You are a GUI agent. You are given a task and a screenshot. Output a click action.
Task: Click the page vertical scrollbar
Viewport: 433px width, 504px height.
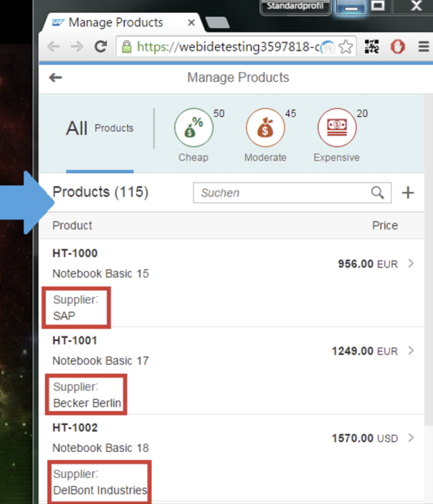[429, 261]
